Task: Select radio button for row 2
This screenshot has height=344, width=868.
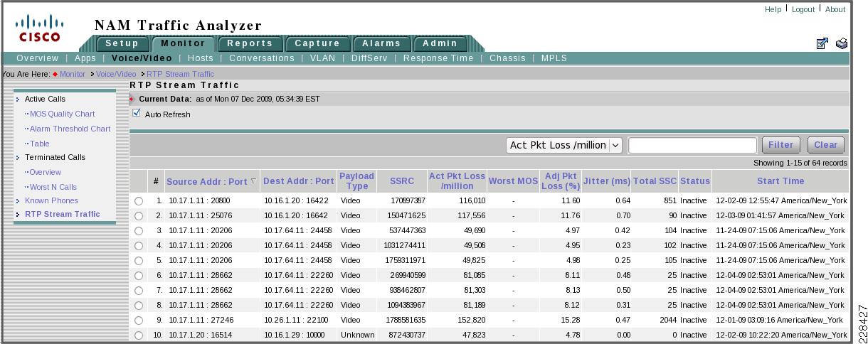Action: [139, 216]
